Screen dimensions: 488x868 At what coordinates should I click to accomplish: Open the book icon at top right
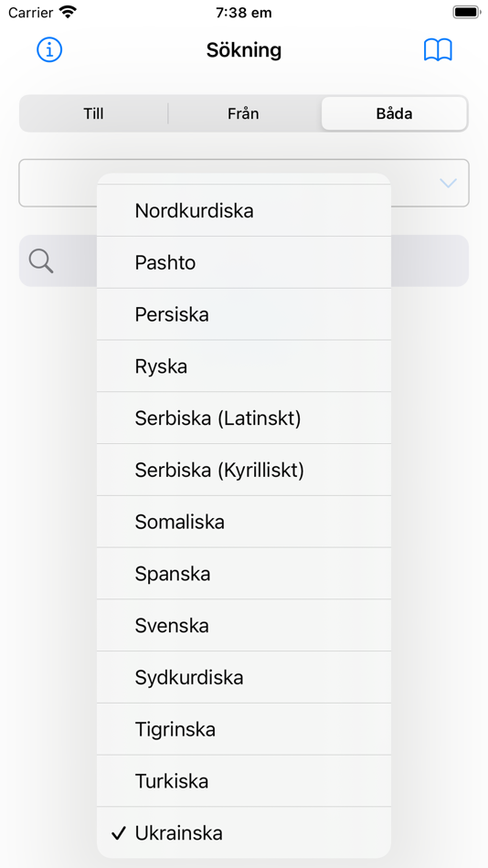(438, 50)
